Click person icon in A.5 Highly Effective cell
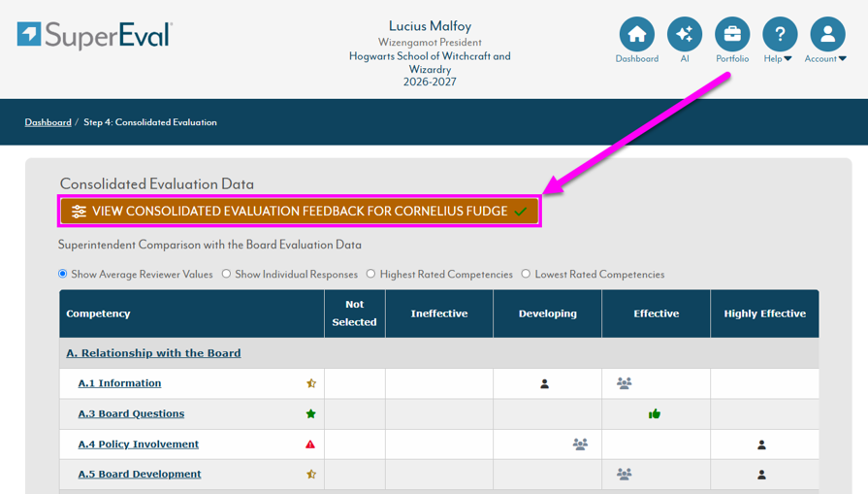 click(761, 475)
